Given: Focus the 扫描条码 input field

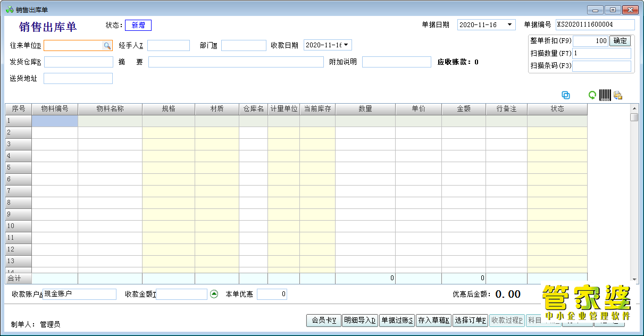Looking at the screenshot, I should coord(601,66).
